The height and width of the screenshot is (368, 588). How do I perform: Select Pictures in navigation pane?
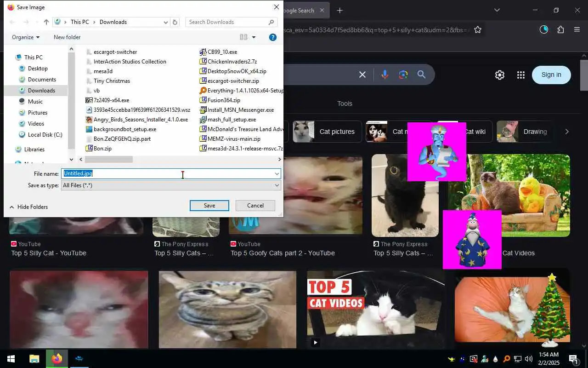click(x=37, y=113)
